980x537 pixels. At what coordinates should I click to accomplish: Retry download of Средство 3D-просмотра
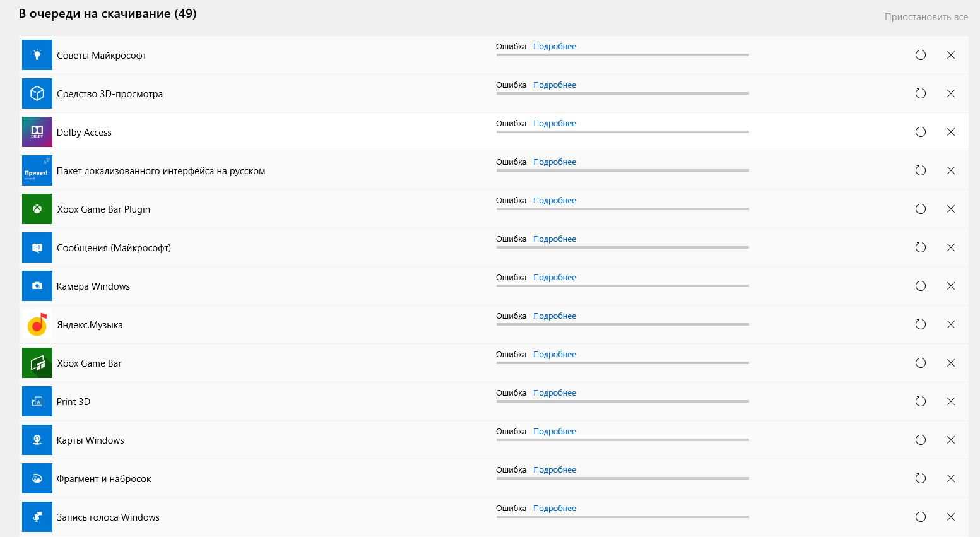[921, 93]
